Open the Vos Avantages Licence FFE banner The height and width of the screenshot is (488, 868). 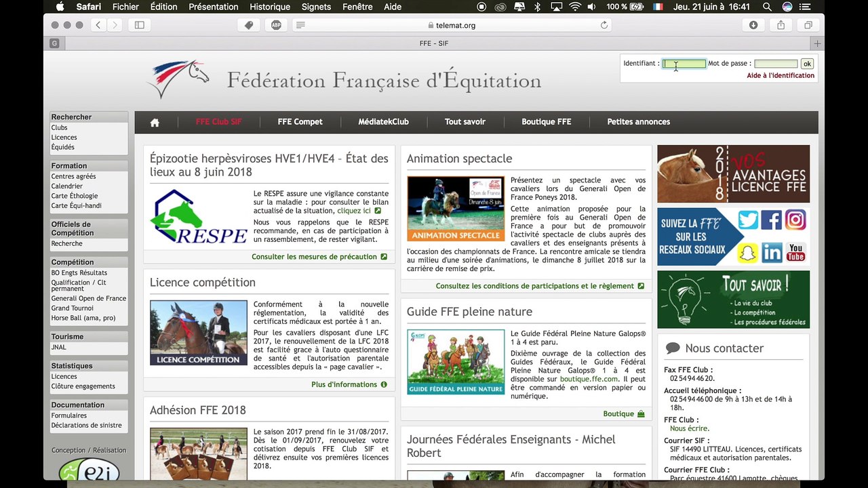733,174
